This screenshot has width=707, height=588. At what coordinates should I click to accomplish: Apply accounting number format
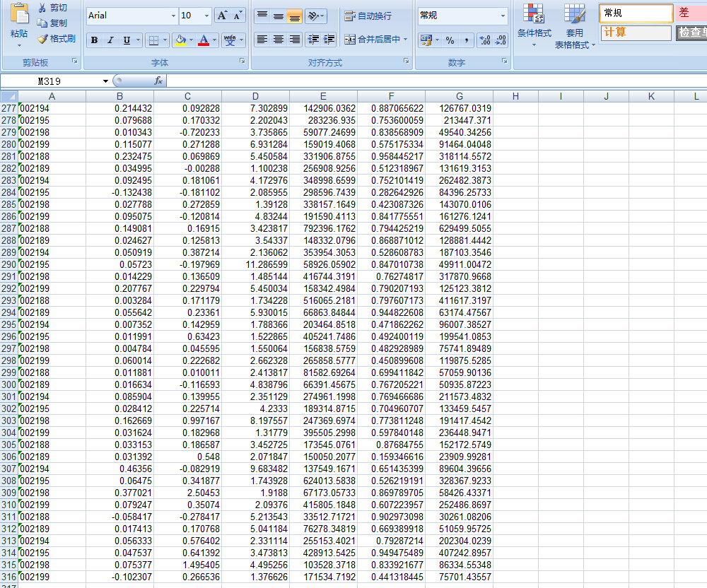(x=426, y=40)
